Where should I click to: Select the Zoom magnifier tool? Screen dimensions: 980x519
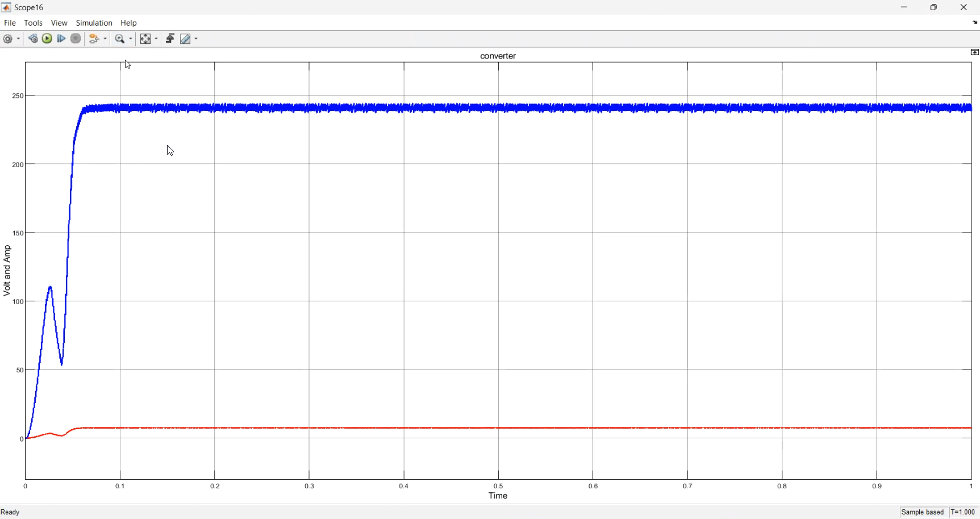(120, 39)
